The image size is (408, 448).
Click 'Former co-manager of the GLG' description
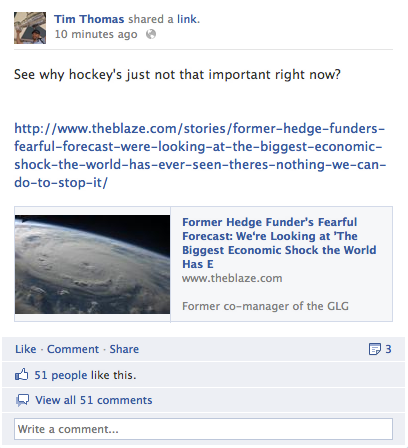[265, 306]
